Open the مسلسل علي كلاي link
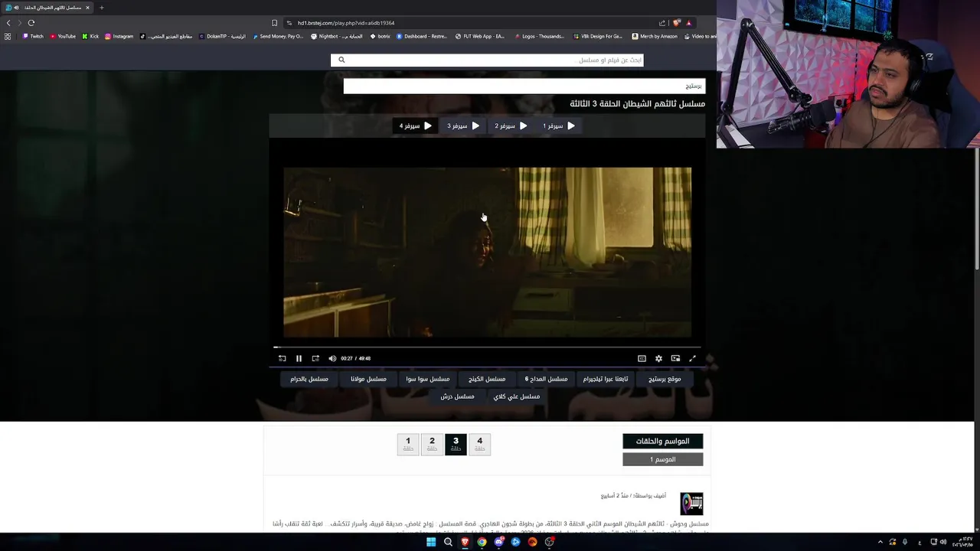The width and height of the screenshot is (980, 551). pos(517,396)
